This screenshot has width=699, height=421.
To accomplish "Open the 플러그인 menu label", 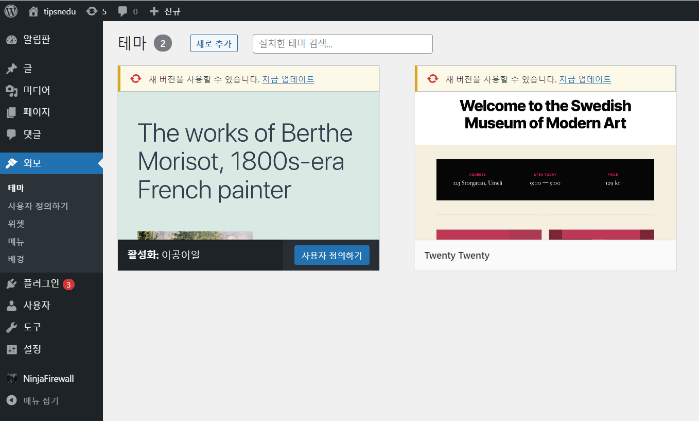I will [x=41, y=284].
